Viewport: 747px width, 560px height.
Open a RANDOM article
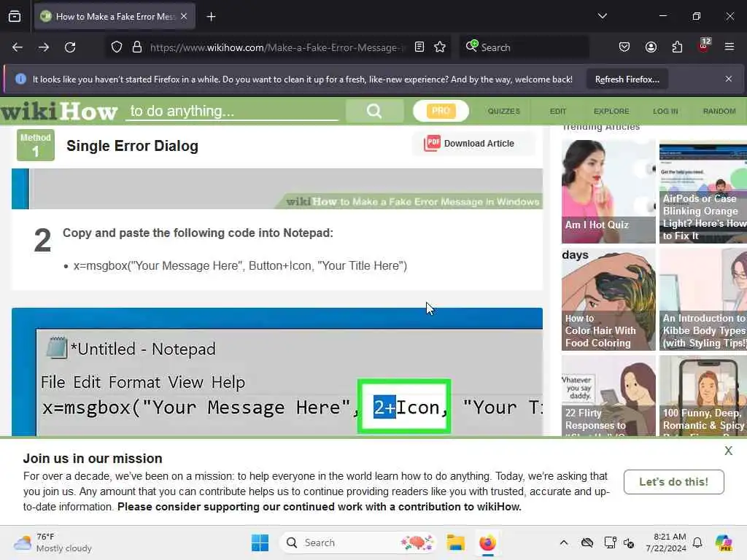719,111
